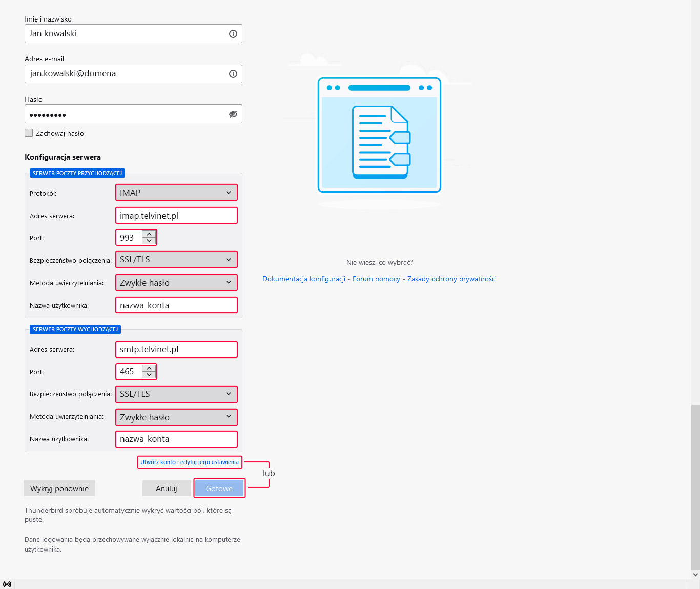Image resolution: width=700 pixels, height=589 pixels.
Task: Open outgoing server Bezpieczeństwo połączenia SSL/TLS dropdown
Action: (176, 394)
